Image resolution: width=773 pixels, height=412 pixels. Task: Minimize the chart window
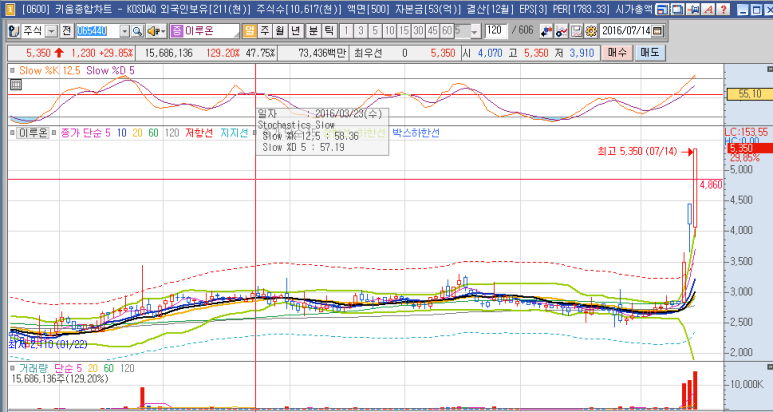pos(745,9)
